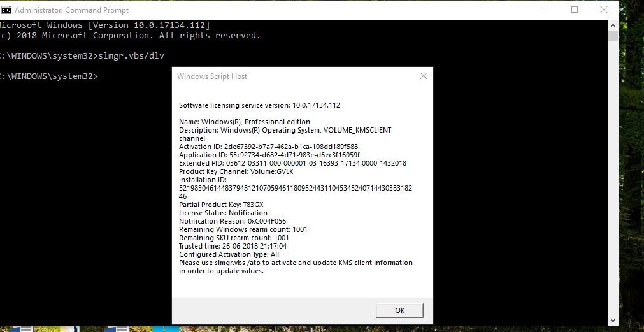This screenshot has height=332, width=644.
Task: Click the Windows Script Host title text
Action: 212,76
